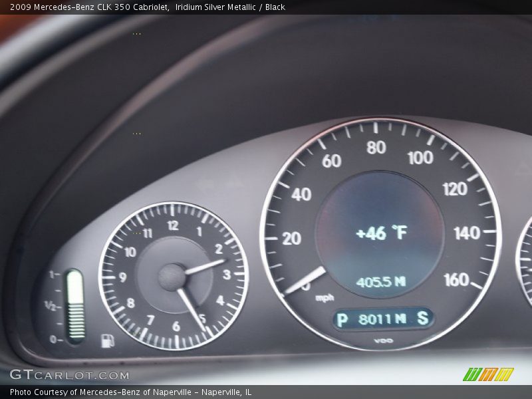Click the 140 mark on speedometer
The image size is (532, 399).
coord(467,233)
